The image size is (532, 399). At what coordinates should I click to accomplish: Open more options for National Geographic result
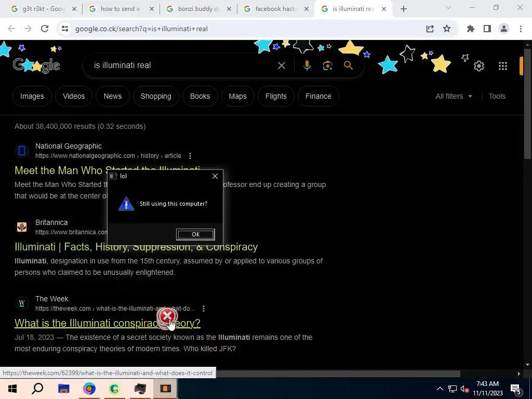pos(190,156)
